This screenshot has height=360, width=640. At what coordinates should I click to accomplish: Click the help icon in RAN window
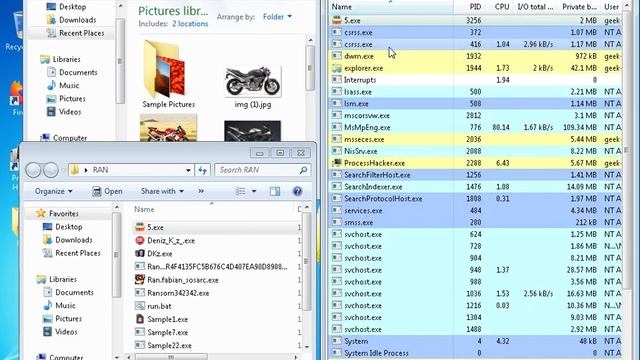pyautogui.click(x=298, y=191)
